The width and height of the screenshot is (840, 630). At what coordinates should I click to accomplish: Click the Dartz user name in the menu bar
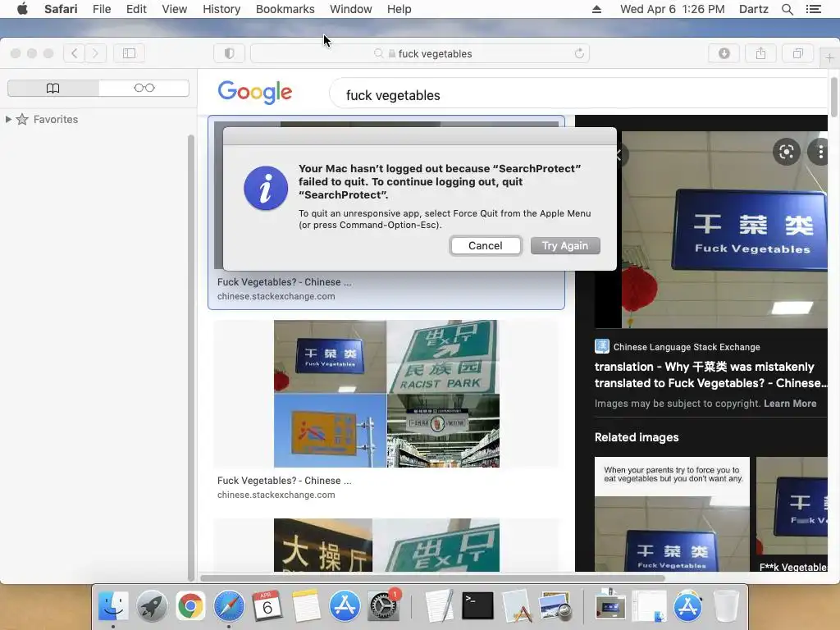coord(753,9)
